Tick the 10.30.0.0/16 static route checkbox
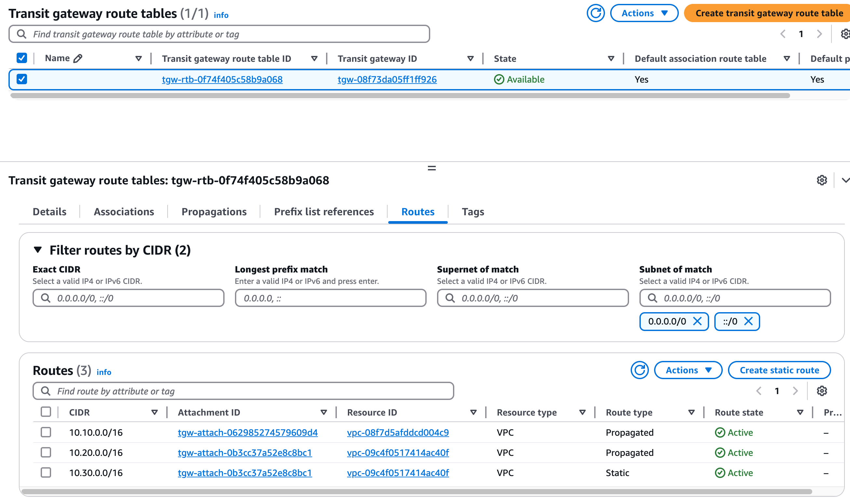The width and height of the screenshot is (850, 504). click(x=46, y=472)
